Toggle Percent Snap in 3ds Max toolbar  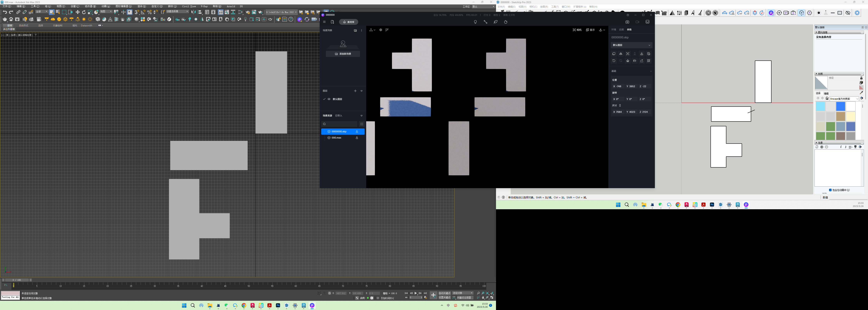pos(149,12)
